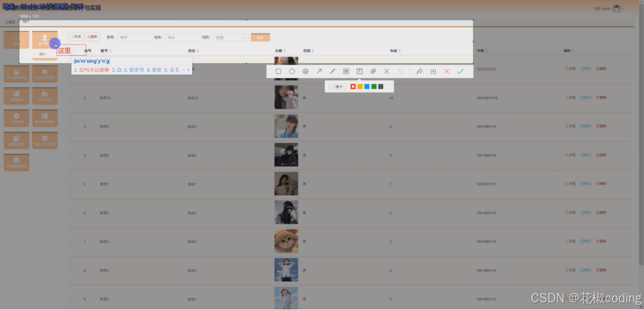The width and height of the screenshot is (644, 310).
Task: Select the rectangle annotation tool
Action: tap(278, 72)
